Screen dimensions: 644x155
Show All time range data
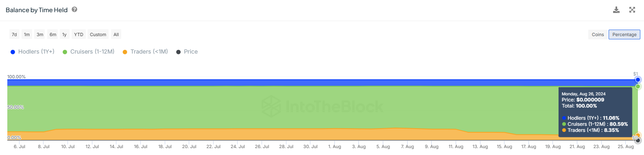pos(116,34)
